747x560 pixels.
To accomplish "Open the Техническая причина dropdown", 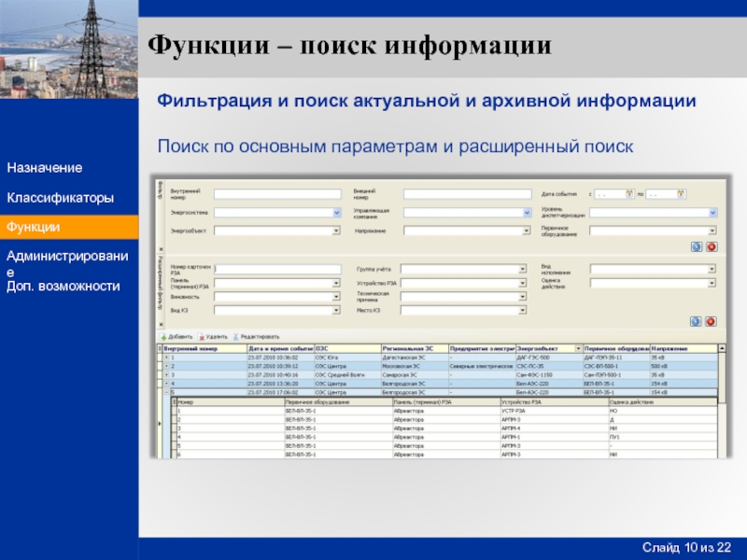I will click(523, 297).
